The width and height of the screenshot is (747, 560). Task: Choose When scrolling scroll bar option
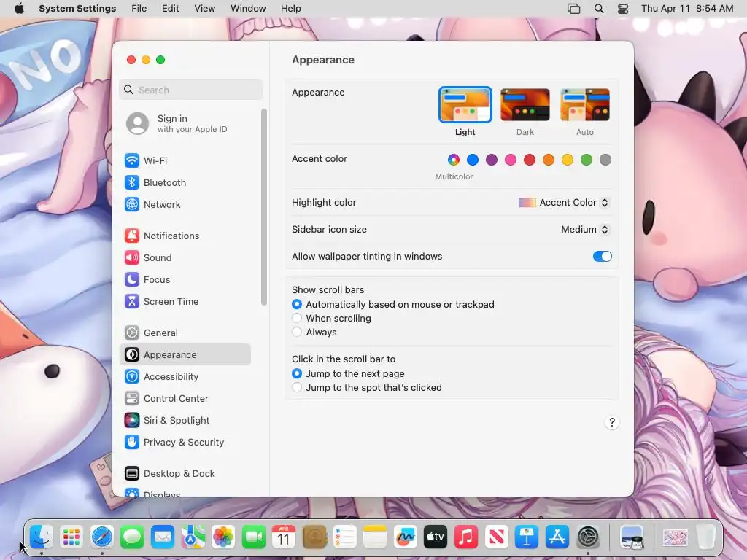click(297, 318)
